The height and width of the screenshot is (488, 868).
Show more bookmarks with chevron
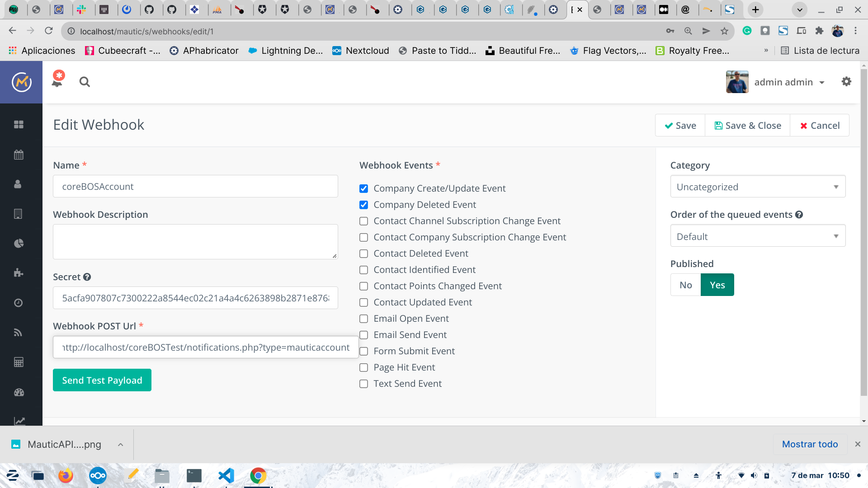[766, 51]
